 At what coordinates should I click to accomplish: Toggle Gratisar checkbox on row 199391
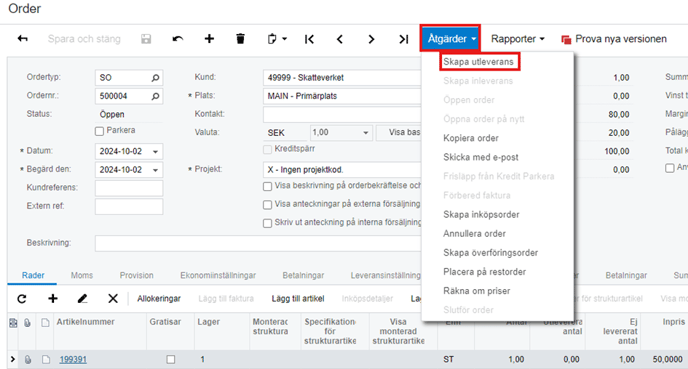pos(171,359)
